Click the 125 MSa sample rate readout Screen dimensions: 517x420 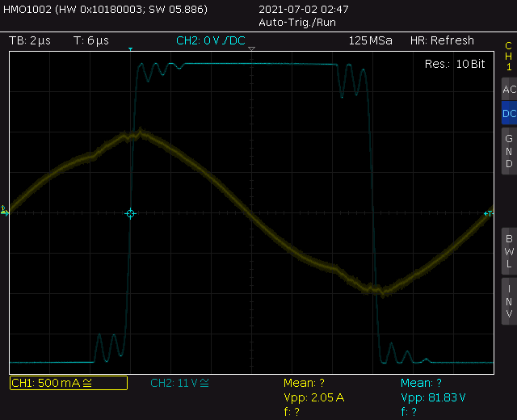[x=370, y=40]
